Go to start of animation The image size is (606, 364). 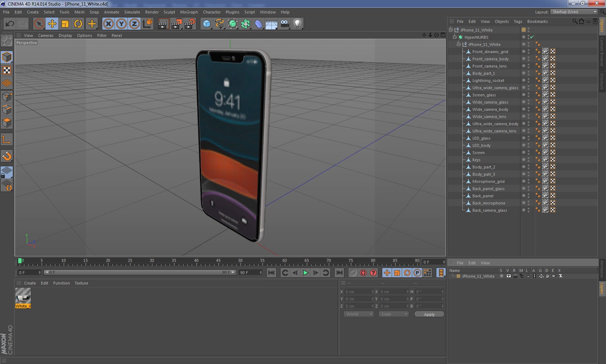[x=271, y=273]
